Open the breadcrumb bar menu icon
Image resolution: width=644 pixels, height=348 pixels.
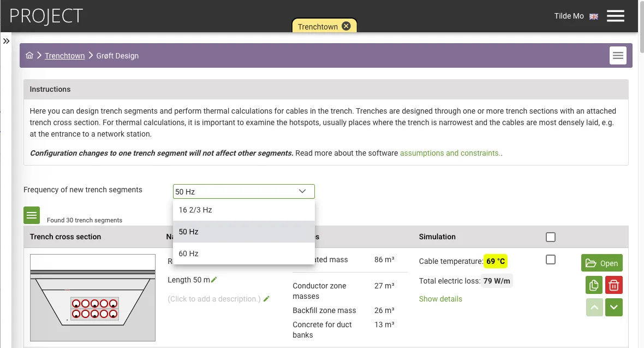pyautogui.click(x=618, y=56)
